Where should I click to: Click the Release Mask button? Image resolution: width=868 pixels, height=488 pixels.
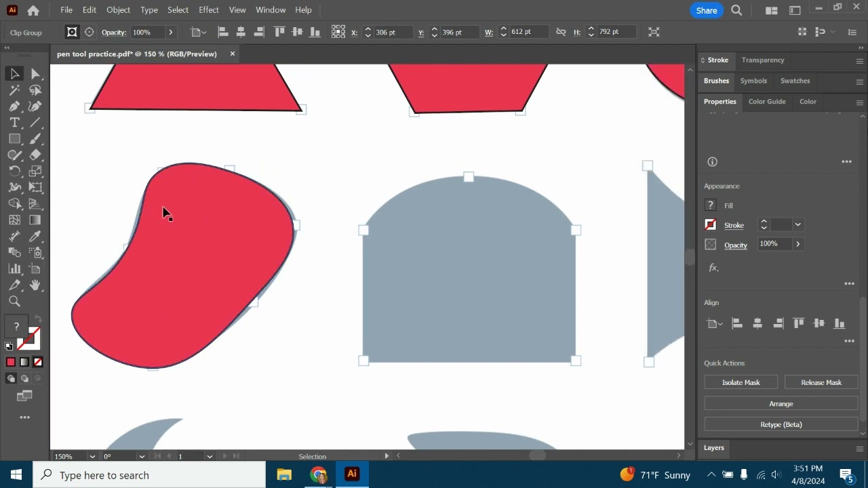821,383
